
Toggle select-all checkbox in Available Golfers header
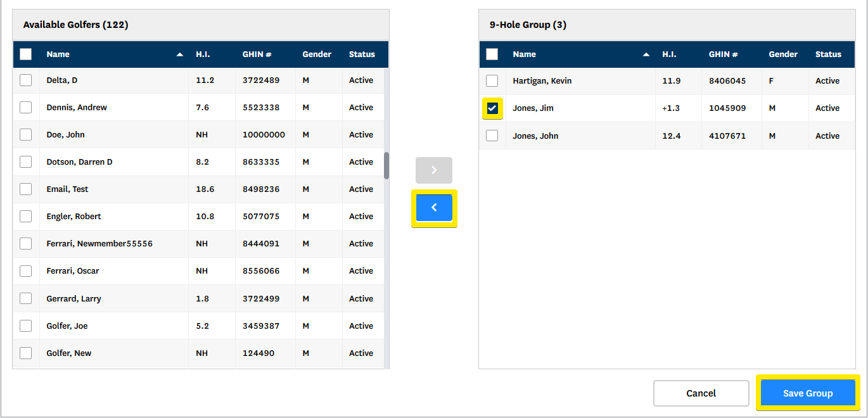[x=26, y=54]
